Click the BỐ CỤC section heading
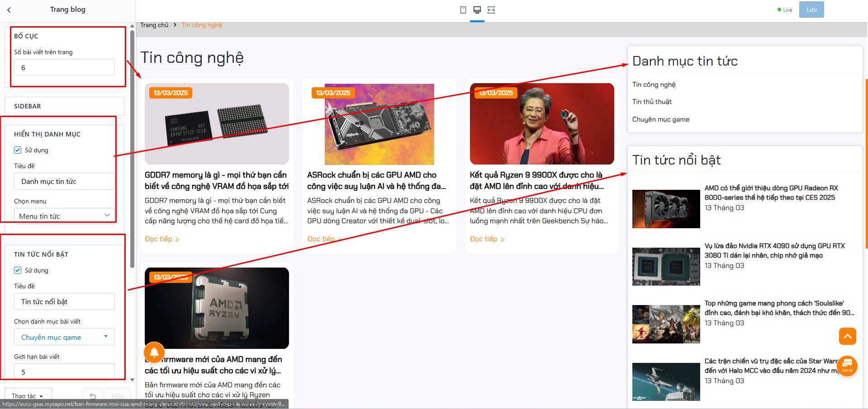The image size is (868, 409). tap(26, 36)
